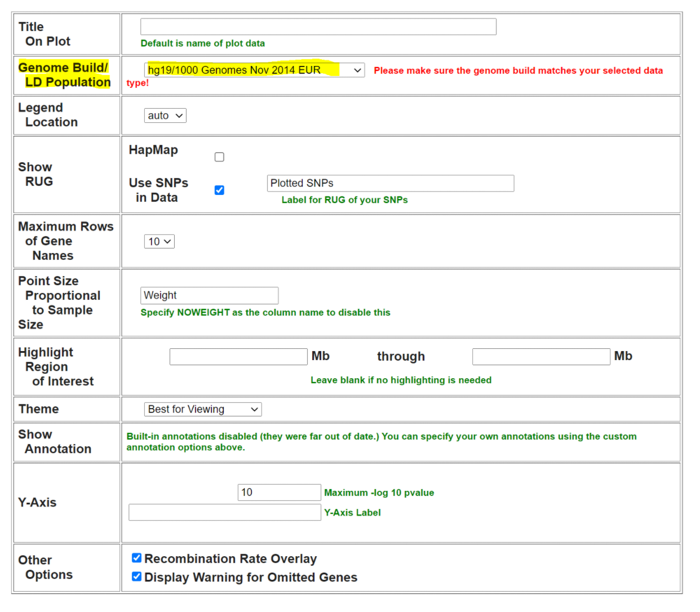Open the Theme dropdown showing Best for Viewing
This screenshot has height=612, width=700.
203,410
